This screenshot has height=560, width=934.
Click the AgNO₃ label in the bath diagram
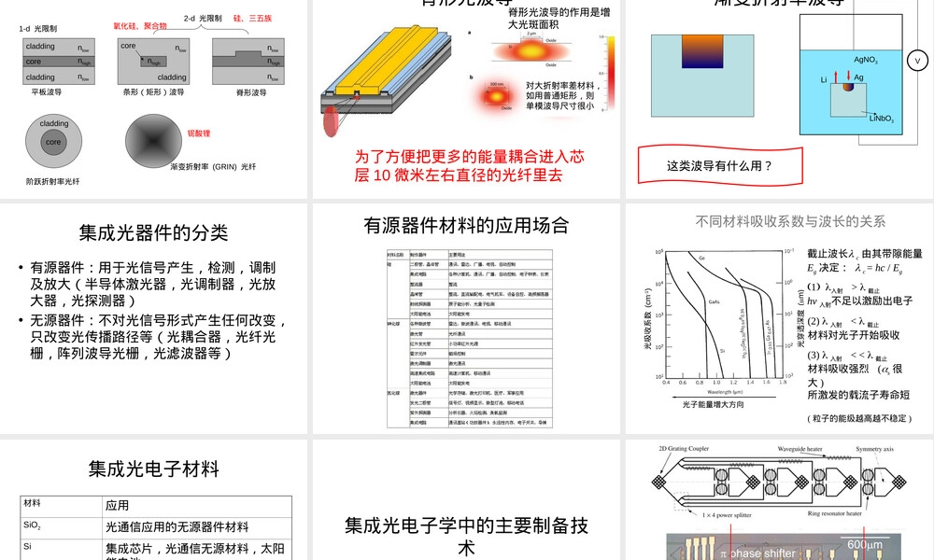point(866,60)
